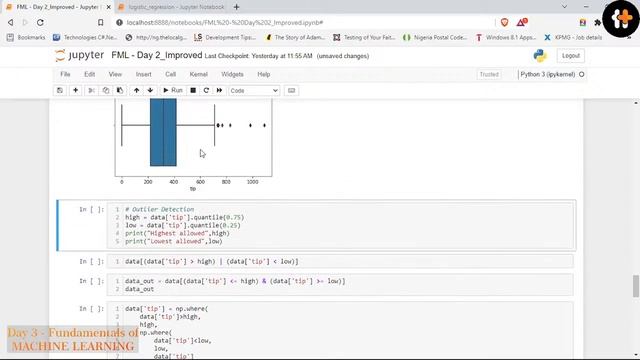Insert a cell below with the plus icon
The width and height of the screenshot is (640, 360).
coord(76,90)
